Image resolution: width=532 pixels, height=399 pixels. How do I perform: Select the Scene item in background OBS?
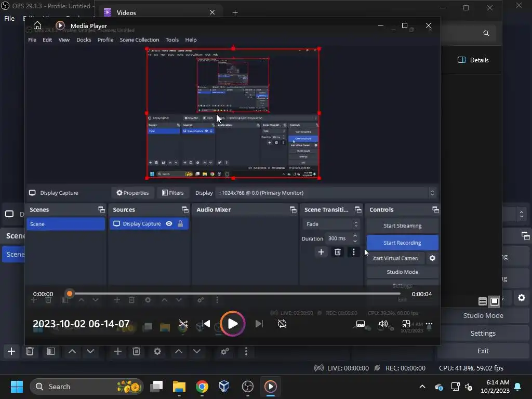[14, 255]
